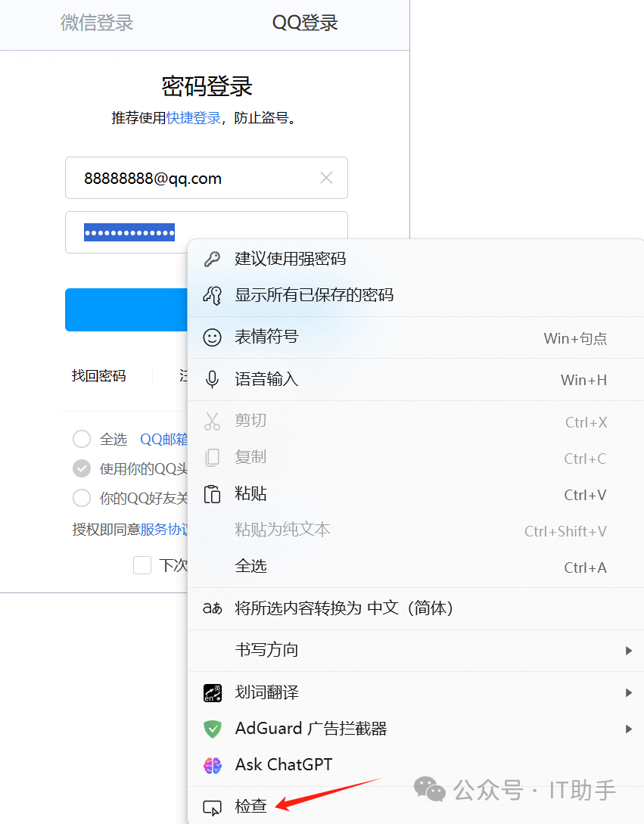Click the smiley emoji icon
This screenshot has width=644, height=824.
pyautogui.click(x=212, y=337)
